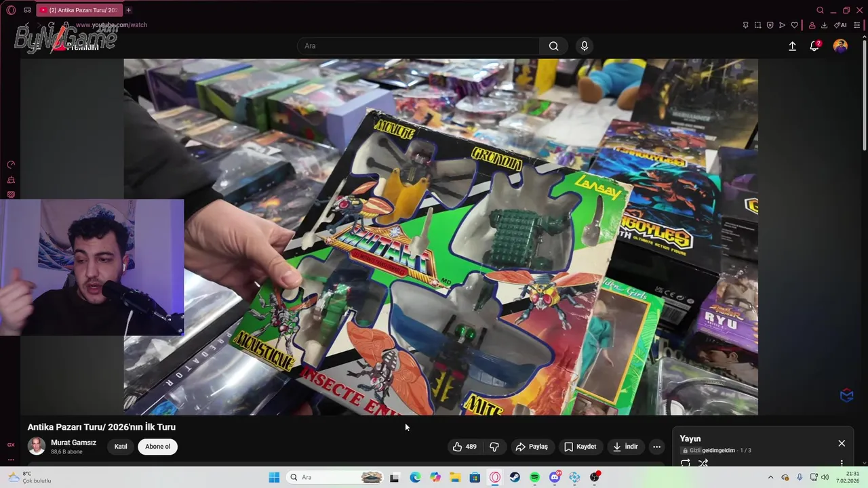Click the YouTube address bar URL

tap(111, 25)
